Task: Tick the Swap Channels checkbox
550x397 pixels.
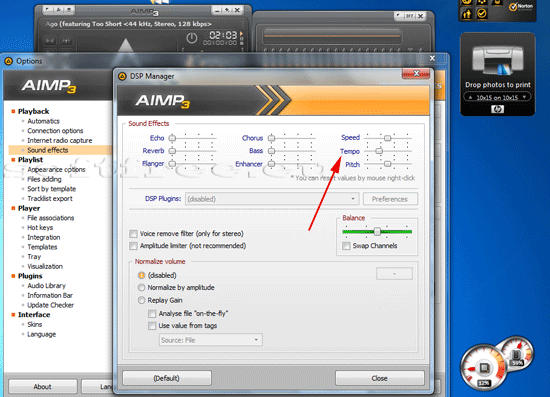Action: point(346,246)
